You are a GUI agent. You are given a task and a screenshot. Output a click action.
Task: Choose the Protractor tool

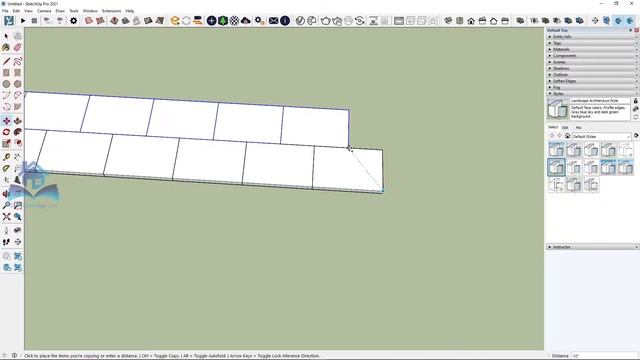pos(6,169)
